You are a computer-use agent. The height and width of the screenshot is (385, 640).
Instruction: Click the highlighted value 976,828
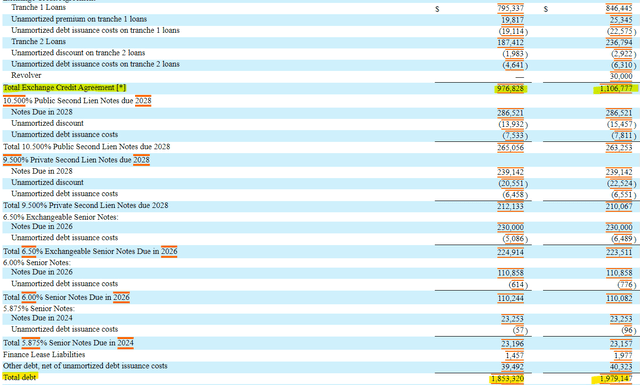(511, 89)
